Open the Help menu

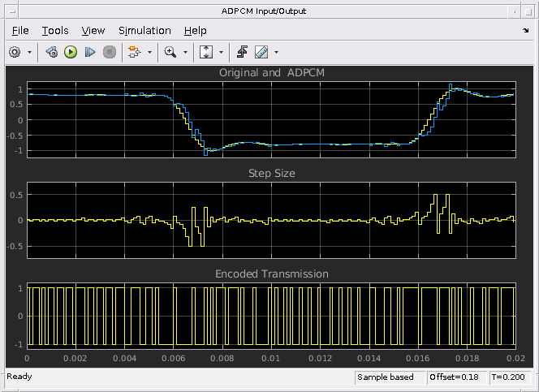(196, 31)
